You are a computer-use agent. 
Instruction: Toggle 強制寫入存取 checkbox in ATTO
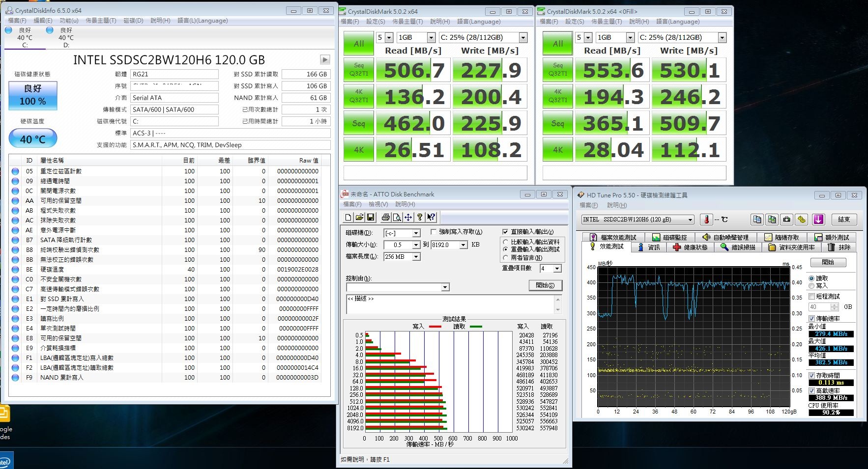pos(434,232)
